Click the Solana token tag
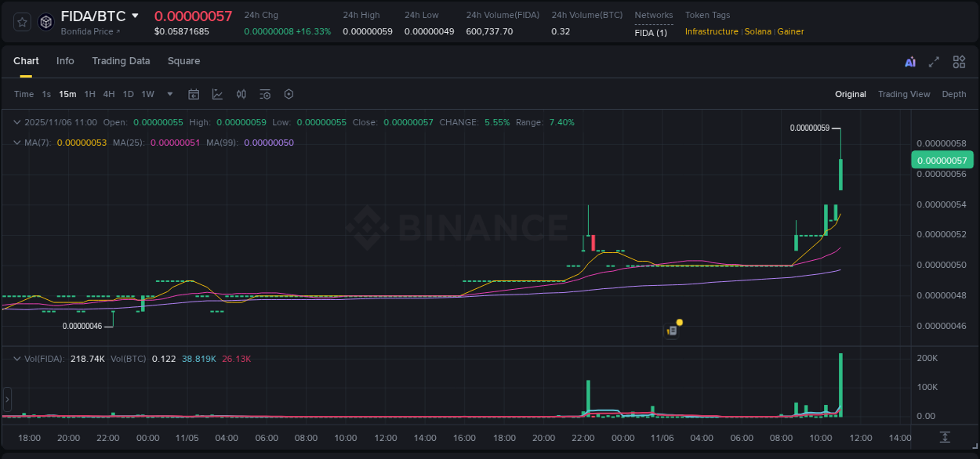The height and width of the screenshot is (459, 980). (757, 31)
